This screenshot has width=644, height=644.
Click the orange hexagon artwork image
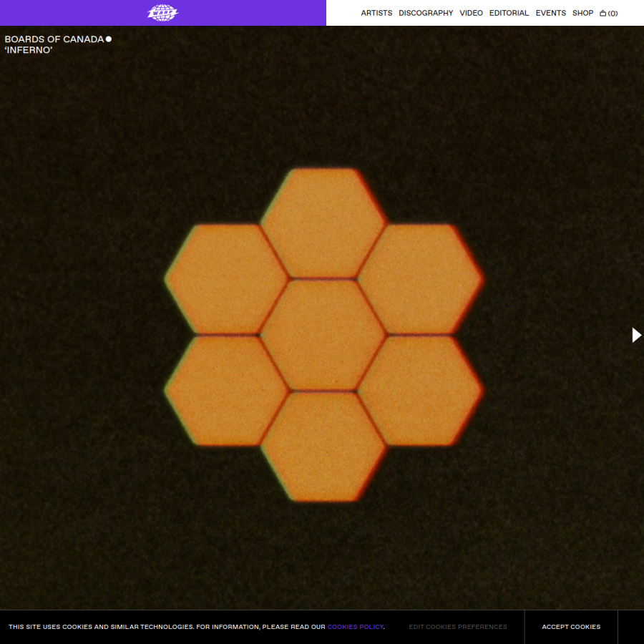pyautogui.click(x=323, y=335)
